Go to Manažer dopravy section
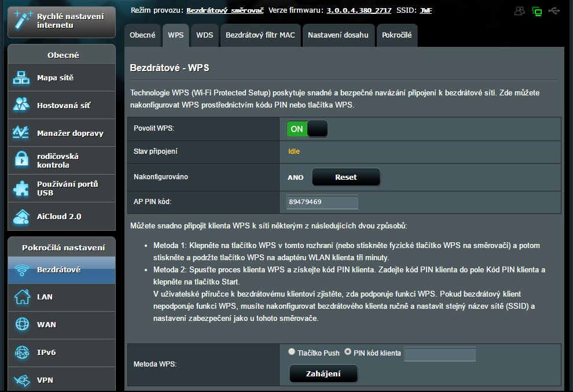573x392 pixels. pyautogui.click(x=61, y=133)
